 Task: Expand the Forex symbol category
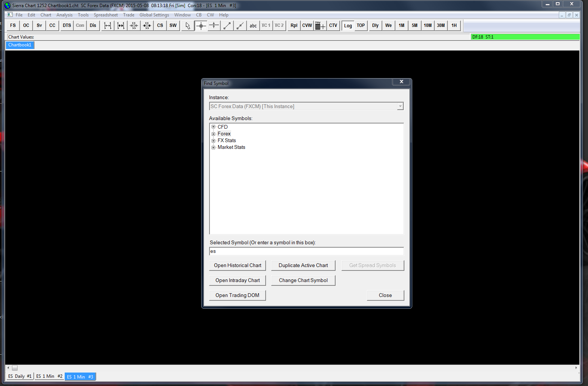click(x=214, y=134)
